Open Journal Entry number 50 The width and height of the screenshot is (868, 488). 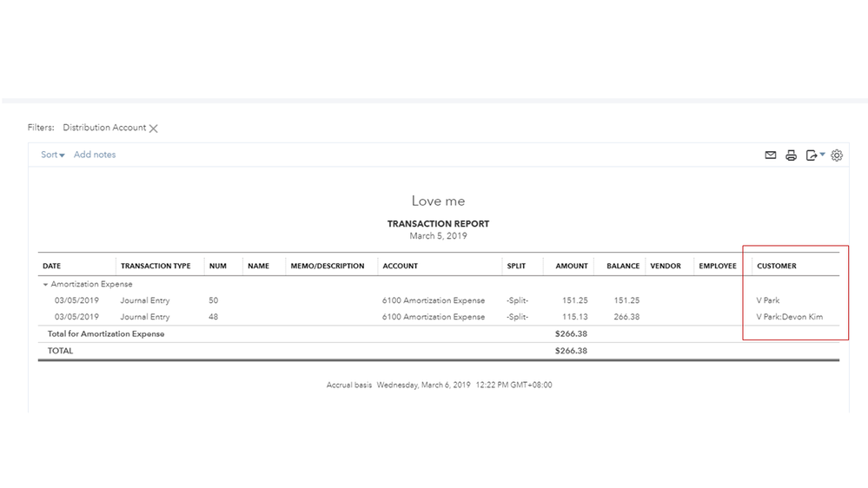click(145, 300)
